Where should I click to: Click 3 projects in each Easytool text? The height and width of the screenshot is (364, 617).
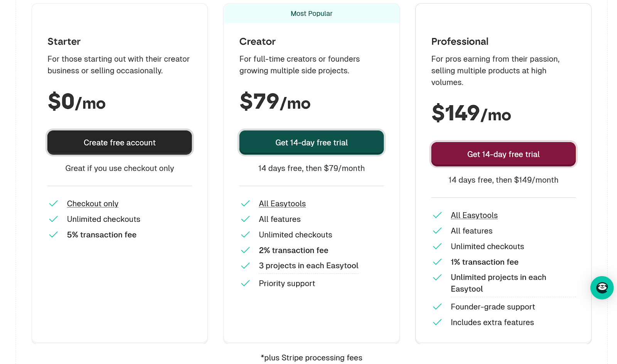308,266
